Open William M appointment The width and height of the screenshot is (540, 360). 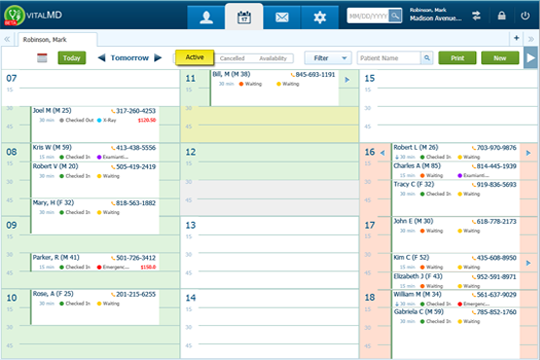(455, 299)
